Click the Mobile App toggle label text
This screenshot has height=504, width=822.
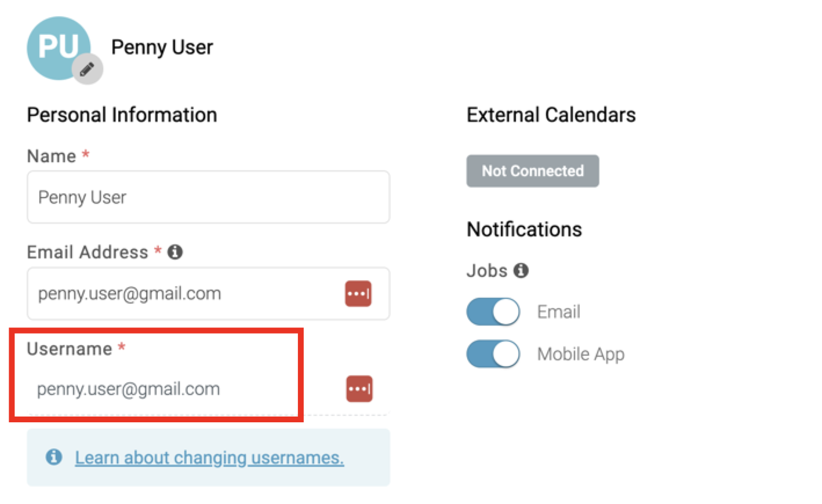point(581,354)
